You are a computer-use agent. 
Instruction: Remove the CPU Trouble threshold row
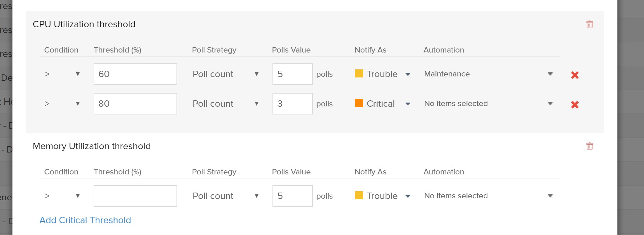tap(575, 75)
